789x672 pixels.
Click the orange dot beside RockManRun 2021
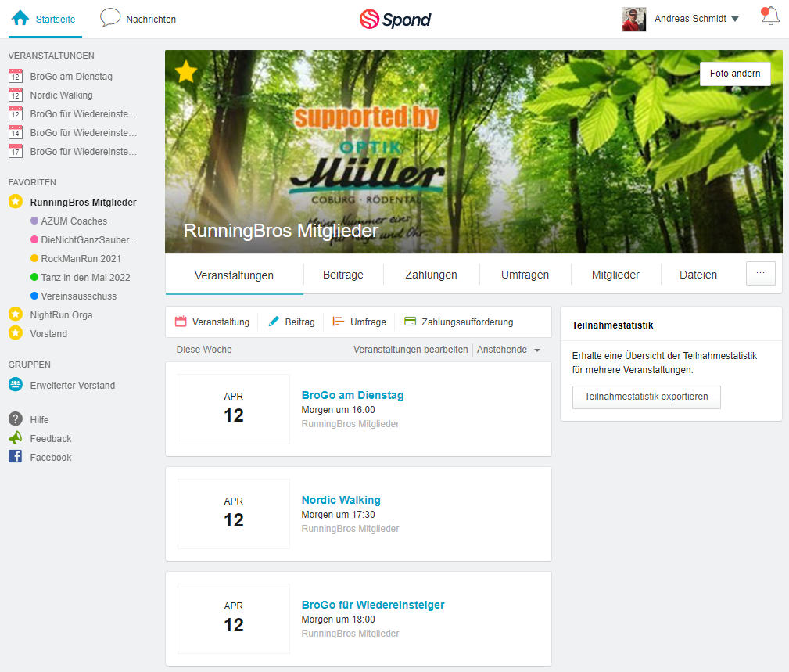click(x=34, y=258)
